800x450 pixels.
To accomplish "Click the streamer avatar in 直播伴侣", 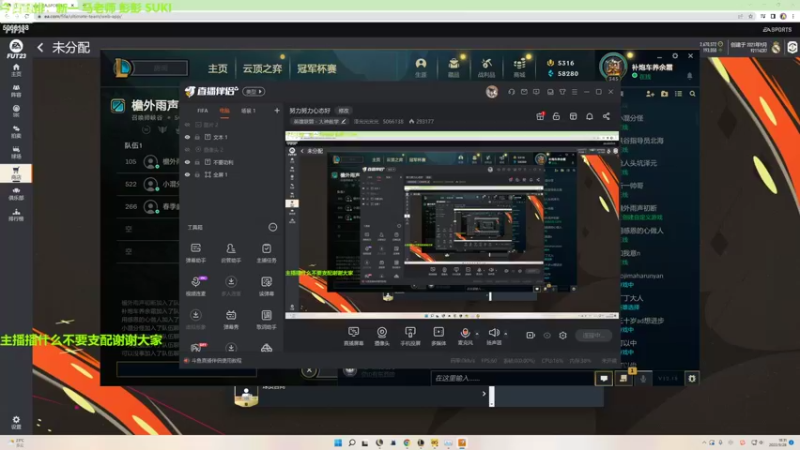I will (491, 92).
